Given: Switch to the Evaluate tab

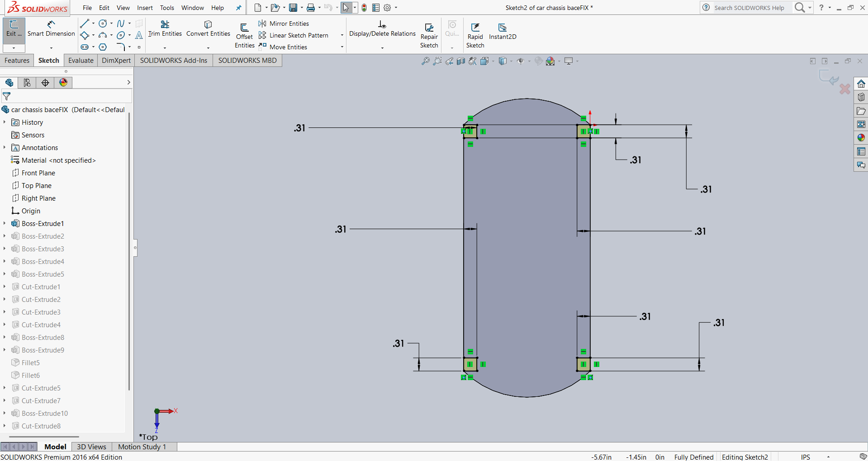Looking at the screenshot, I should (81, 61).
